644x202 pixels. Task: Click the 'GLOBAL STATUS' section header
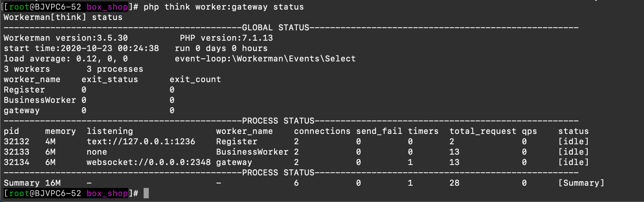click(275, 28)
